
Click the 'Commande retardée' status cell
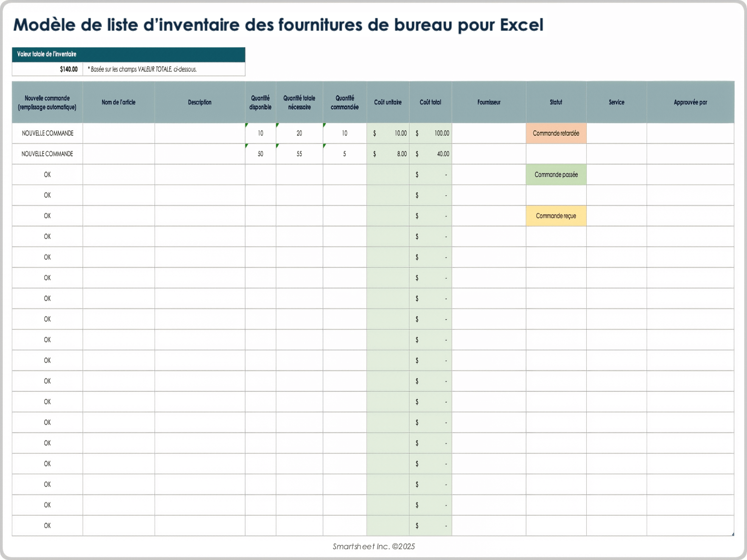point(556,133)
